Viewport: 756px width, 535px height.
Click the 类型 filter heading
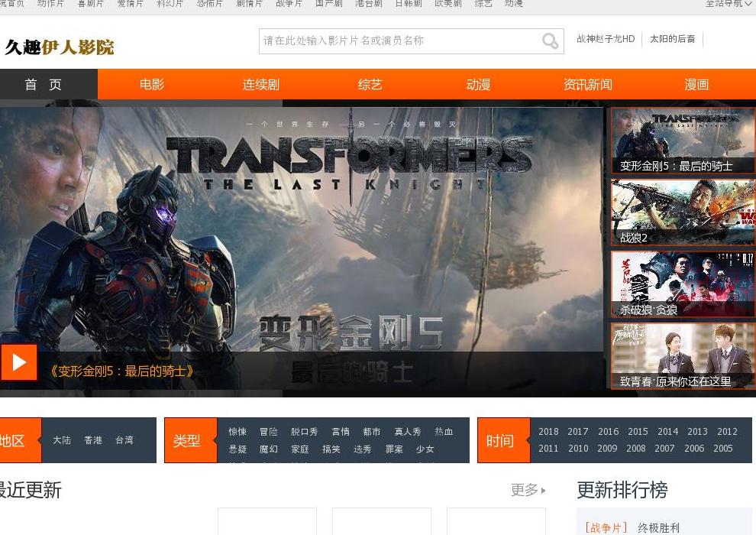coord(191,440)
